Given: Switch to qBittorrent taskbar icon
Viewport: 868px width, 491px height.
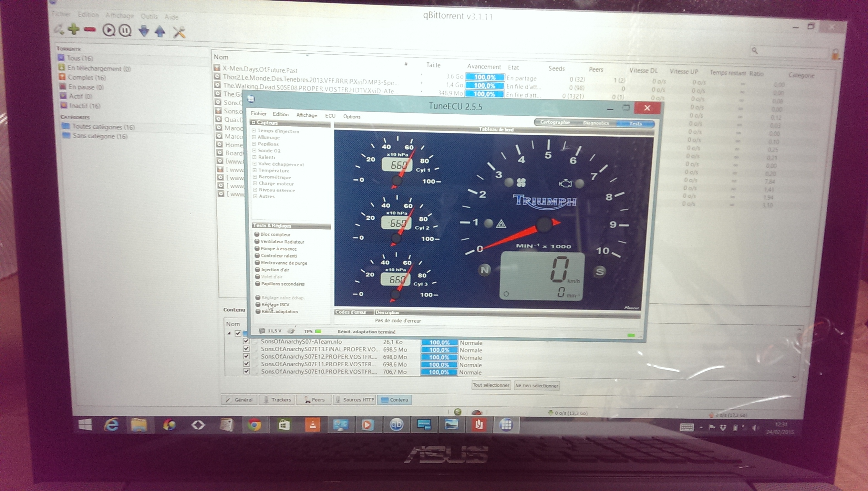Looking at the screenshot, I should click(396, 424).
